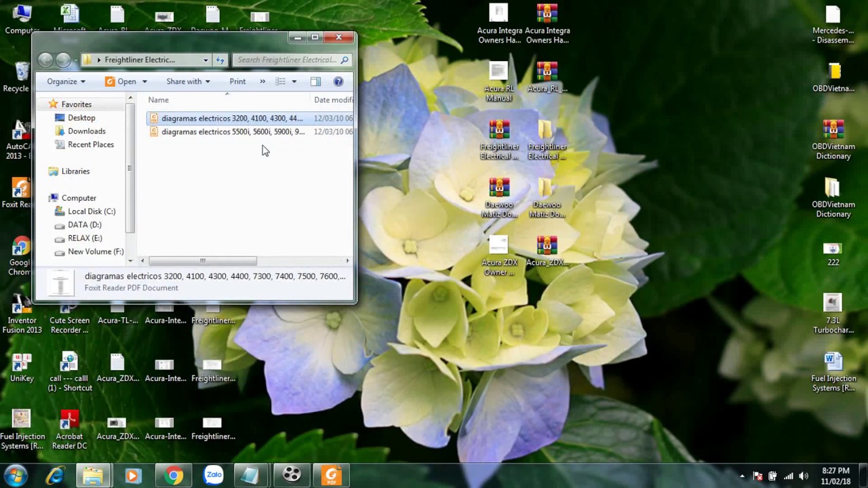Select the call --- calll (1) Shortcut icon
The height and width of the screenshot is (488, 868).
tap(69, 371)
